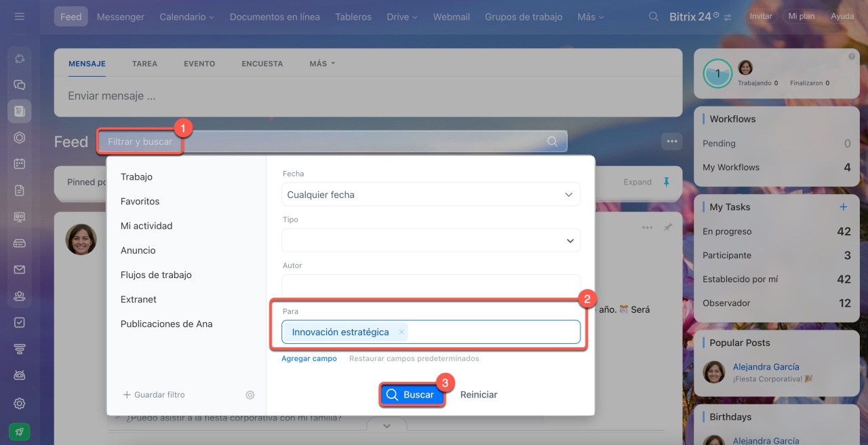Open the Tipo dropdown
The width and height of the screenshot is (868, 445).
tap(431, 240)
